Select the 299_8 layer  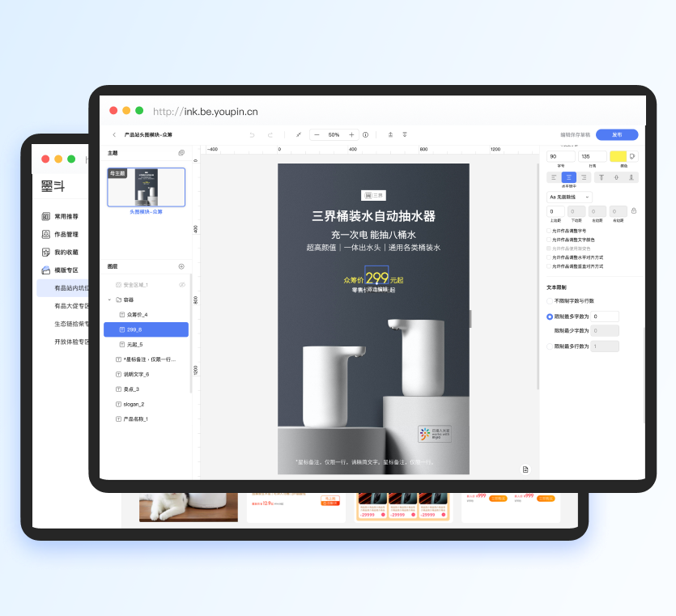[147, 329]
